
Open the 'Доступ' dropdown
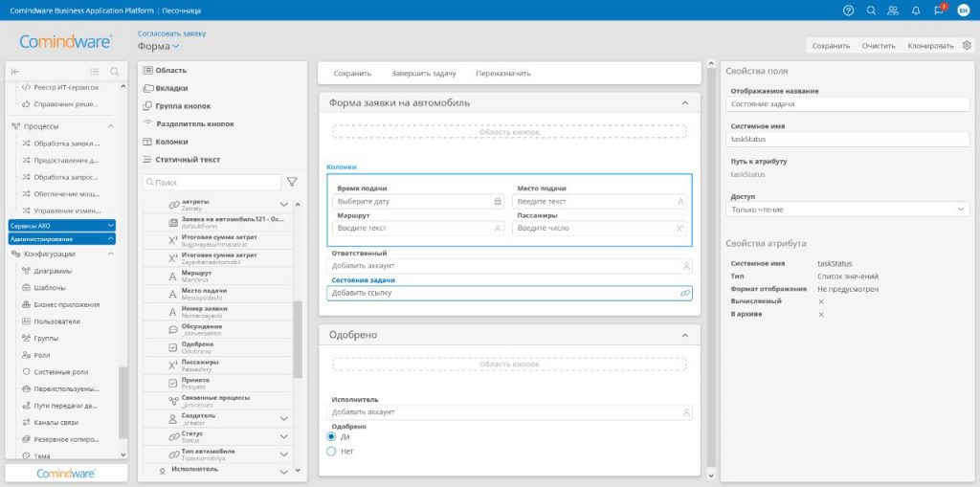849,209
